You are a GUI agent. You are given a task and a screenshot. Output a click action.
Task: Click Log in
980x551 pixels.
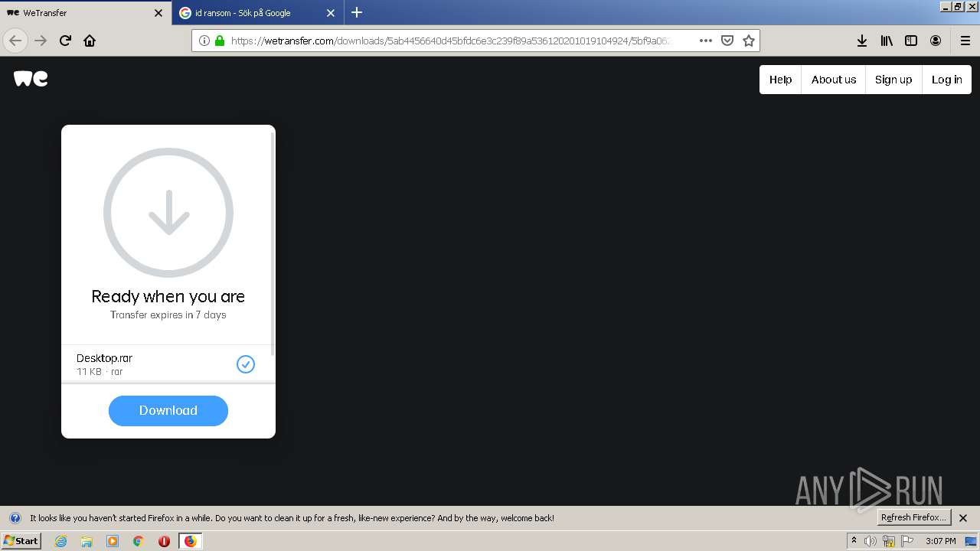(x=946, y=80)
